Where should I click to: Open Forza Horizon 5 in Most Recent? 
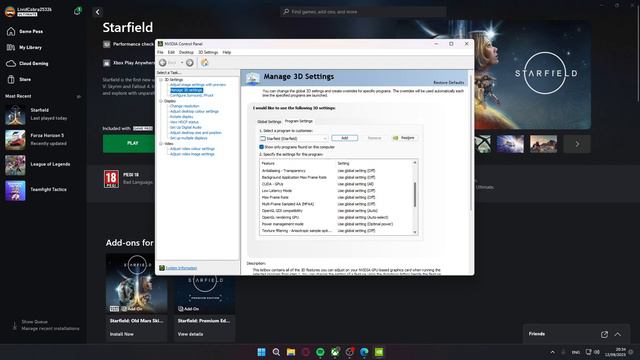click(x=42, y=140)
